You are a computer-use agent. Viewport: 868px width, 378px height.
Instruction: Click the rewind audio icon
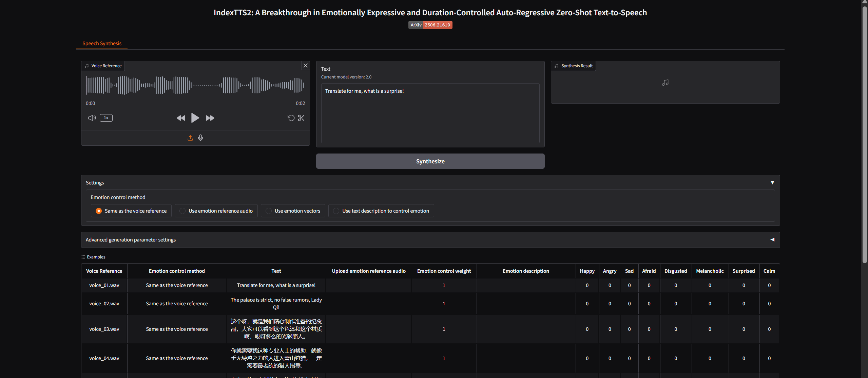(181, 118)
